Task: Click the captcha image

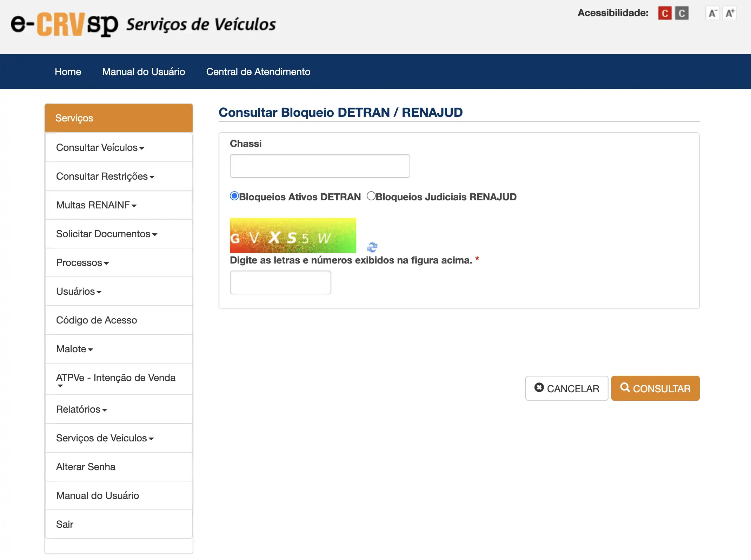Action: coord(293,235)
